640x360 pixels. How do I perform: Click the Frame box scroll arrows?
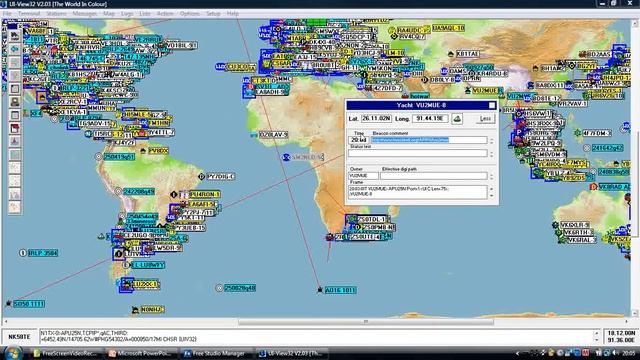[x=491, y=192]
